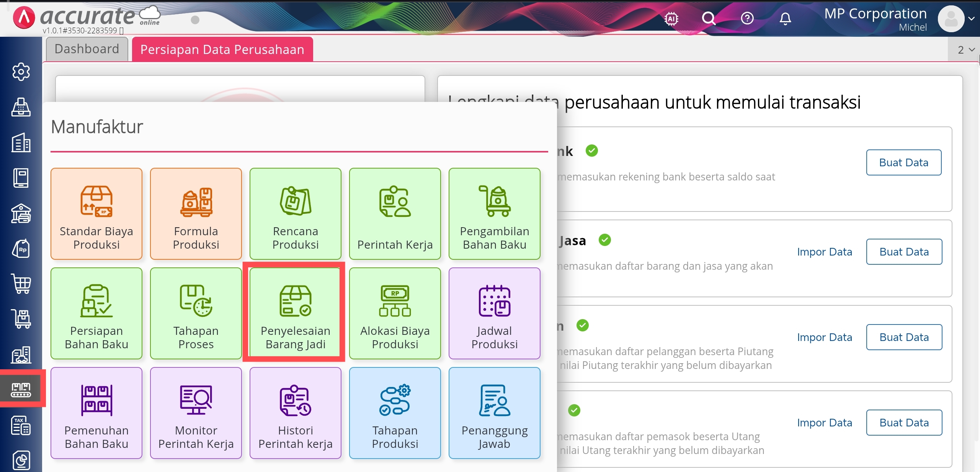Open the help question mark icon
The height and width of the screenshot is (472, 980).
[747, 18]
